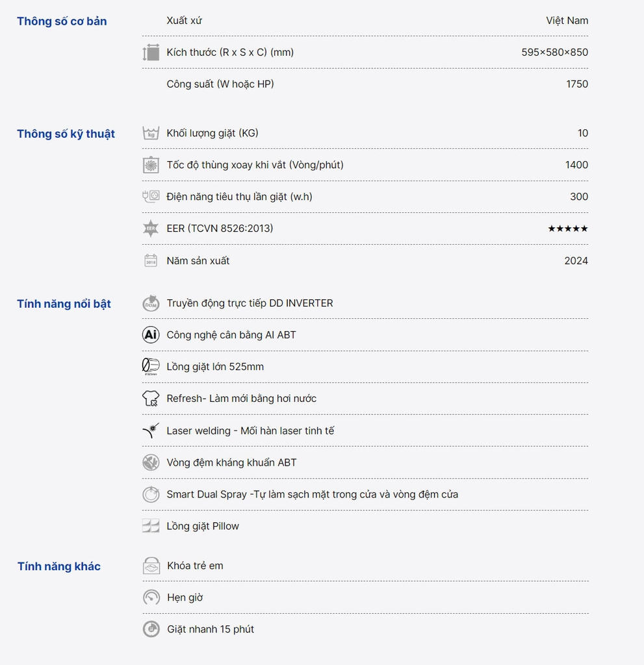The image size is (644, 665).
Task: Click the DD Inverter motor icon
Action: coord(151,303)
